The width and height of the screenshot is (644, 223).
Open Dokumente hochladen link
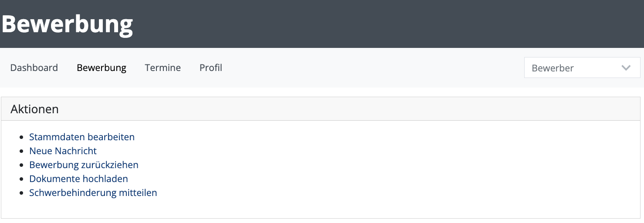(78, 179)
